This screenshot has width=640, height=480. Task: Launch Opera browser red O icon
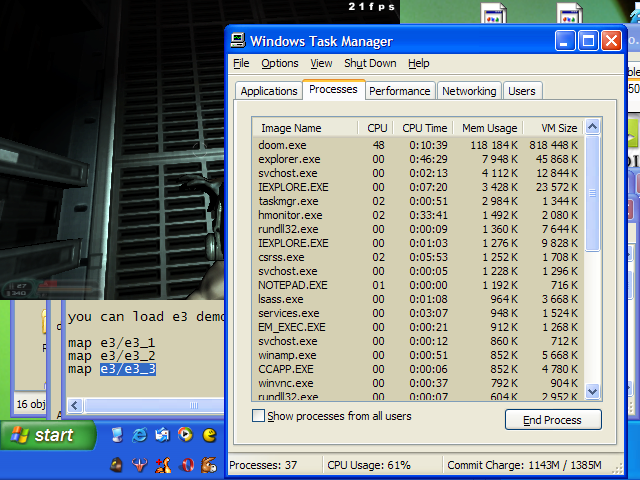click(187, 465)
